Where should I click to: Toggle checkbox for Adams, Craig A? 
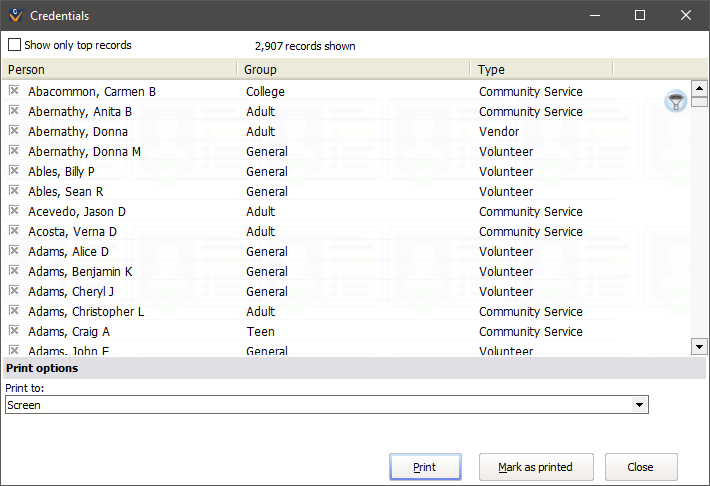pos(14,330)
